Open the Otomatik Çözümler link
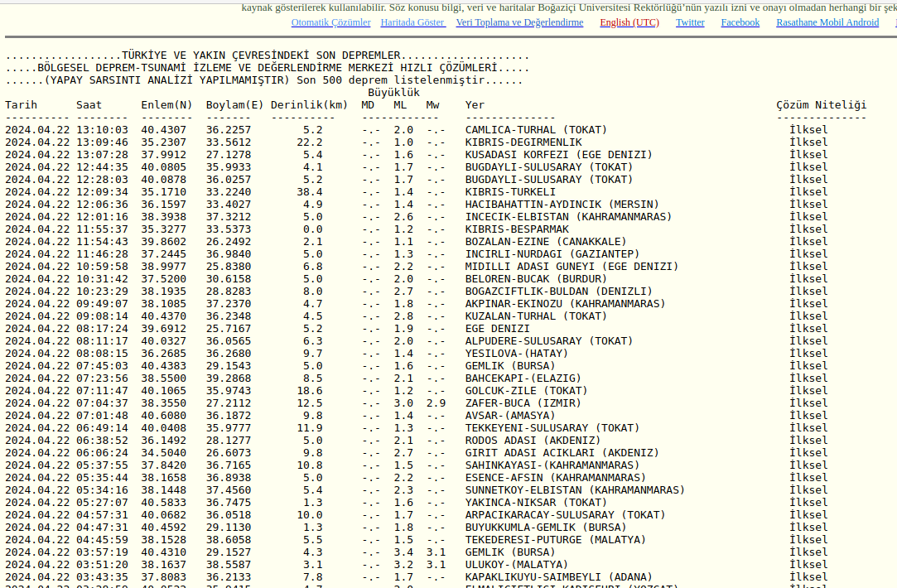Screen dimensions: 897x588 click(330, 22)
